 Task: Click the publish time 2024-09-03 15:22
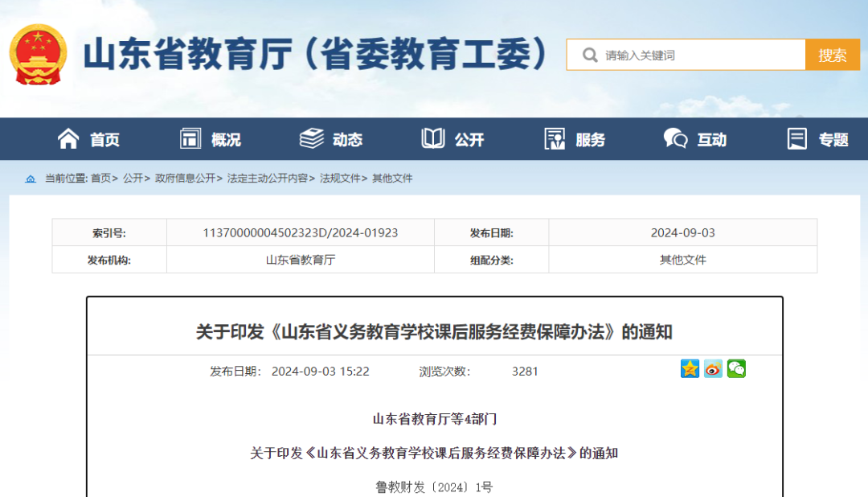(320, 372)
